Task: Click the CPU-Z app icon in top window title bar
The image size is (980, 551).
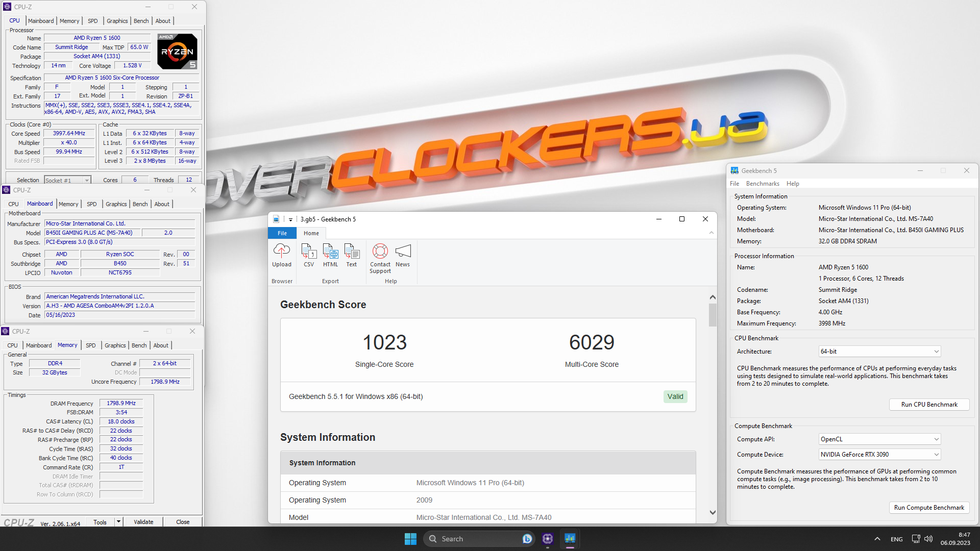Action: coord(7,7)
